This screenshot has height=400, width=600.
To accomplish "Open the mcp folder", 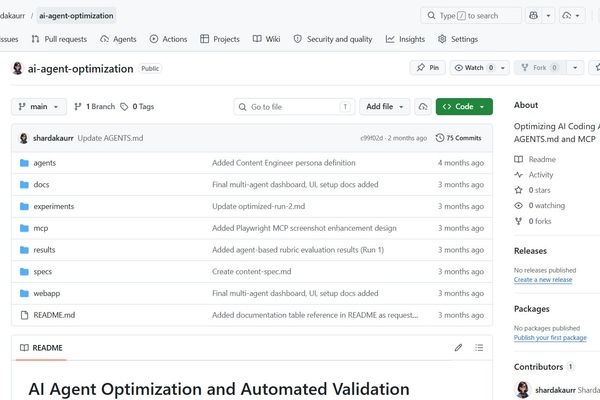I will click(x=41, y=229).
